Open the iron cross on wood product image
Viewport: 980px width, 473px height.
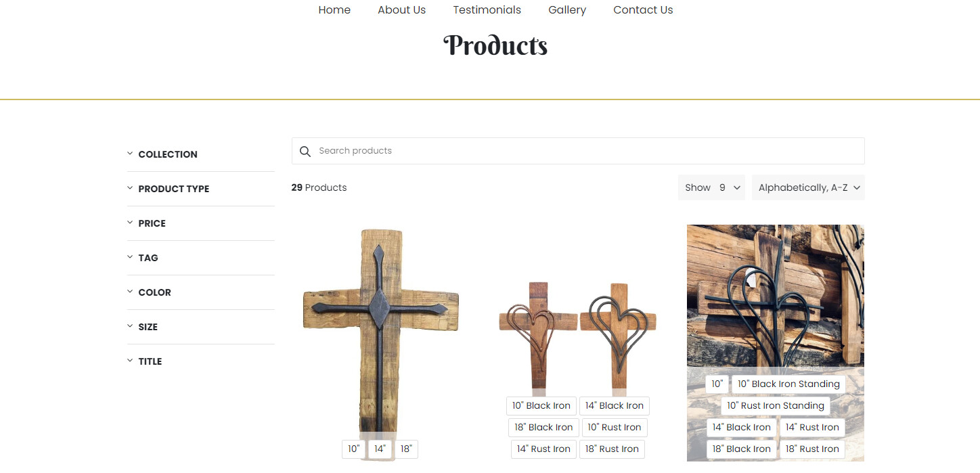point(380,325)
